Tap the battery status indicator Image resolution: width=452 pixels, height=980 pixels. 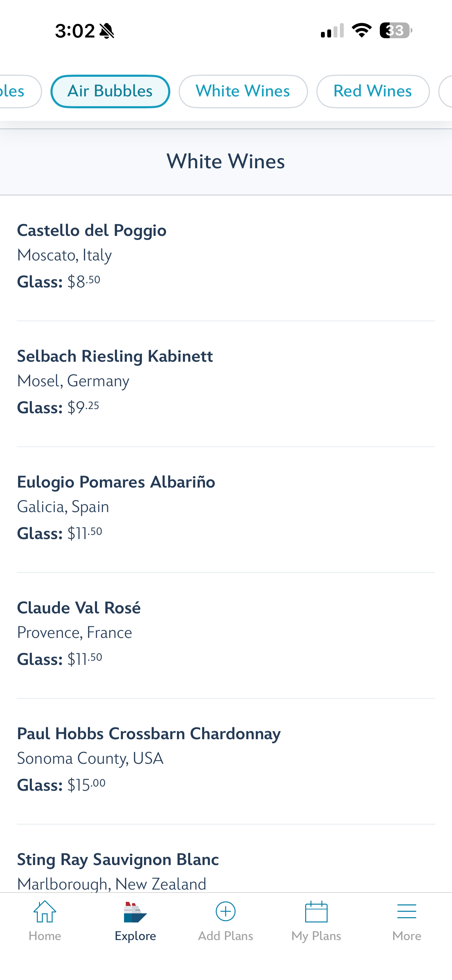[396, 30]
